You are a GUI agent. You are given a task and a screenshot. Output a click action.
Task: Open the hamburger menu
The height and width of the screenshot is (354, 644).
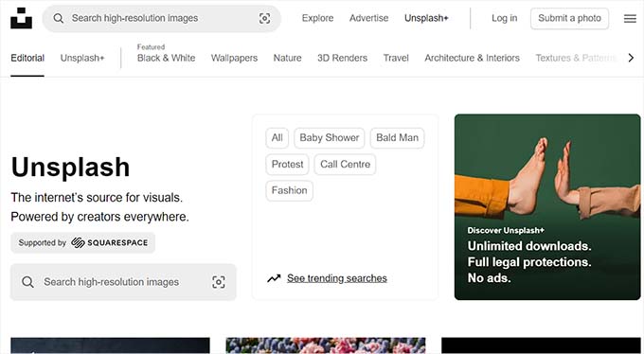[x=630, y=19]
